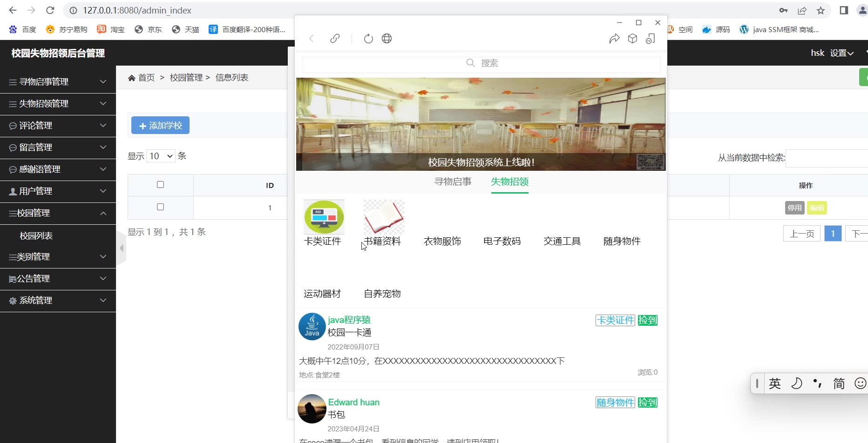Collapse the sidebar with the left triangle handle
This screenshot has width=868, height=443.
click(x=122, y=248)
